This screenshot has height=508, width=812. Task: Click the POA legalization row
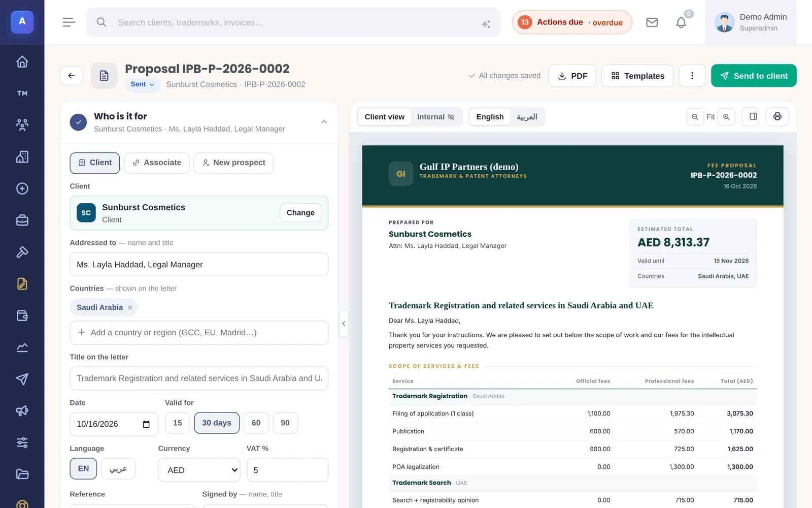572,467
